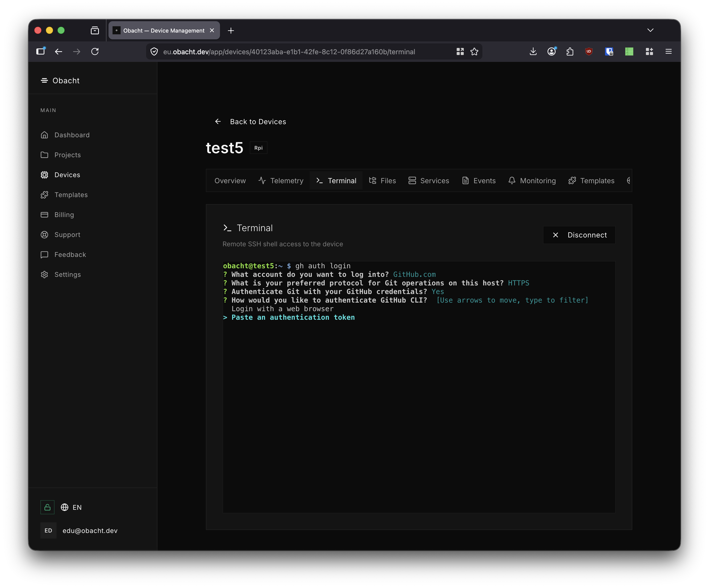The image size is (709, 588).
Task: Close the Obacht Device Management tab
Action: (212, 30)
